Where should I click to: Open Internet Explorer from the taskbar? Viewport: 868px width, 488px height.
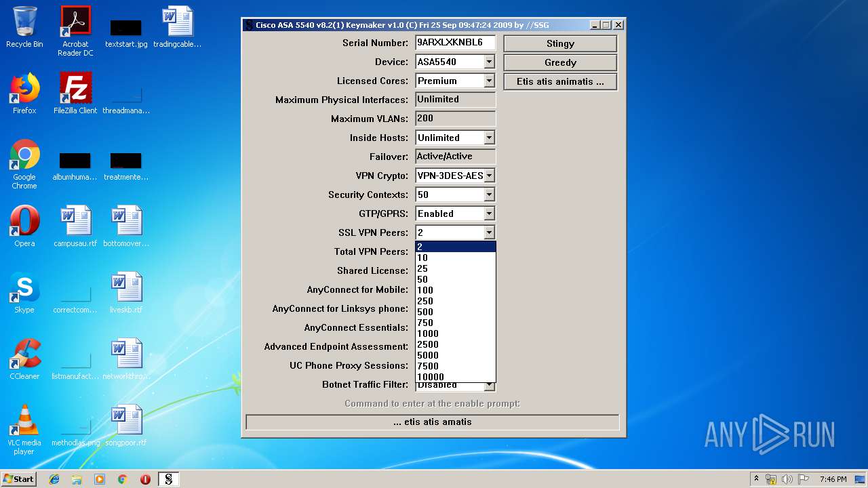54,479
